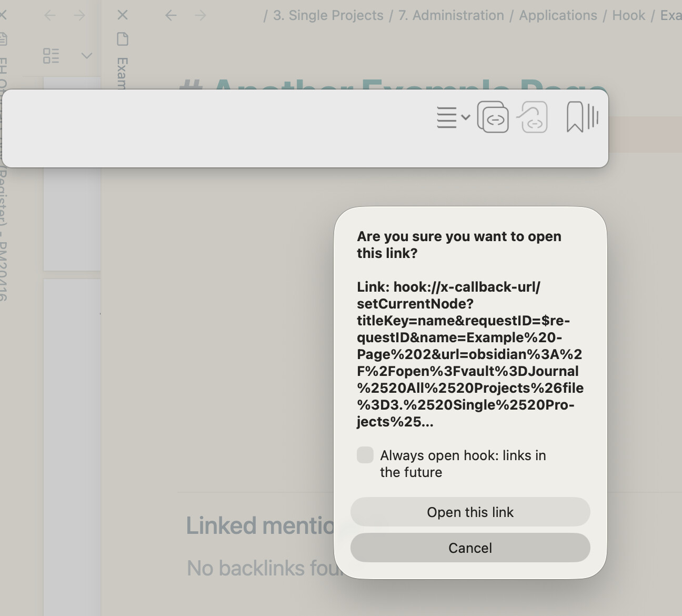The image size is (682, 616).
Task: Open the Hook menu list dropdown
Action: point(452,117)
